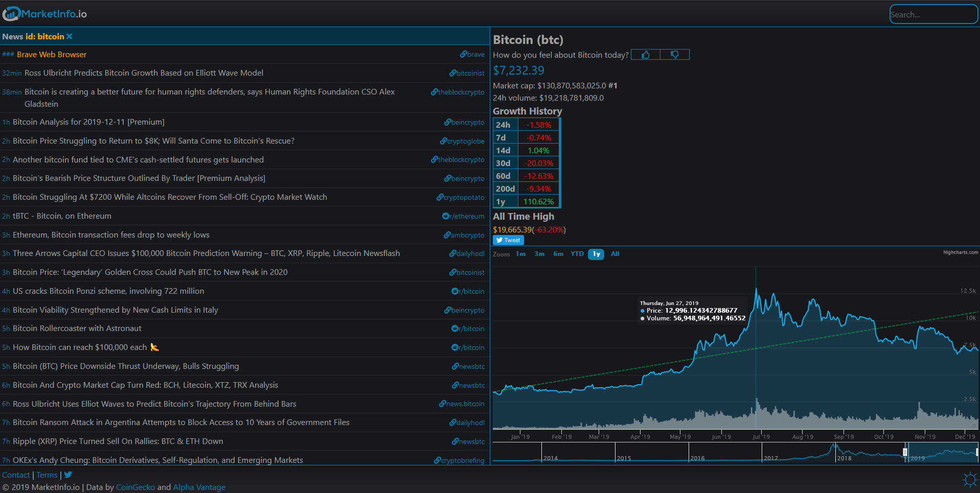
Task: Click the link icon beside cryptobriefing
Action: click(438, 460)
